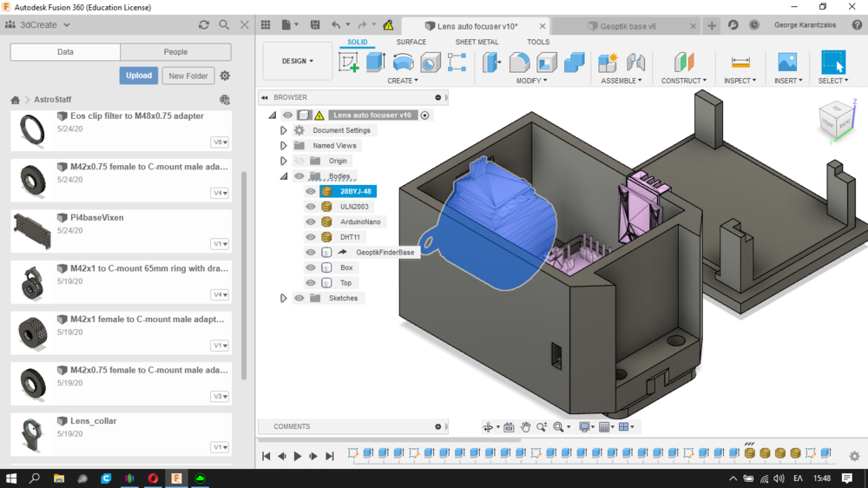Viewport: 868px width, 488px height.
Task: Choose the Fillet tool in Modify
Action: [519, 63]
